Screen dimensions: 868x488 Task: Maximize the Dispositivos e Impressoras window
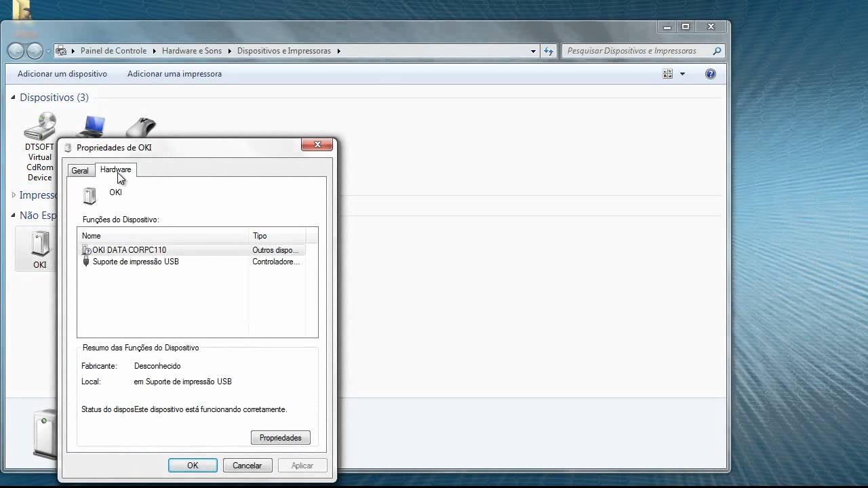click(685, 26)
